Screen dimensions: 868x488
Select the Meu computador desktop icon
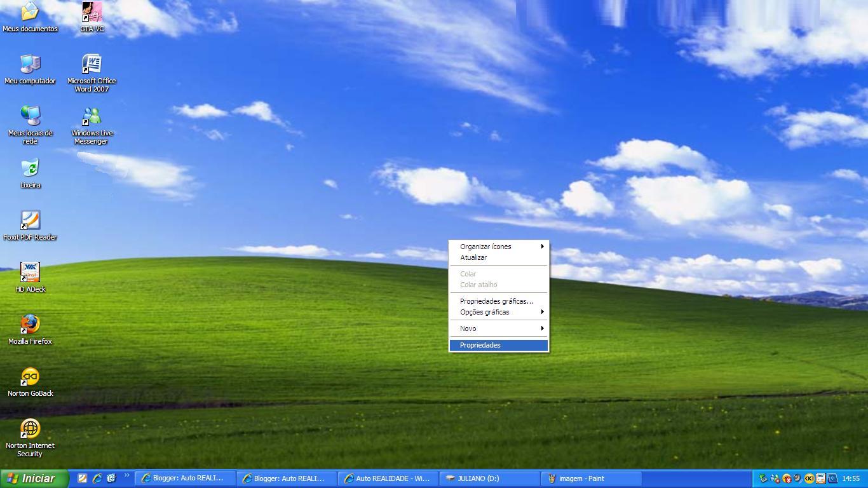click(30, 69)
